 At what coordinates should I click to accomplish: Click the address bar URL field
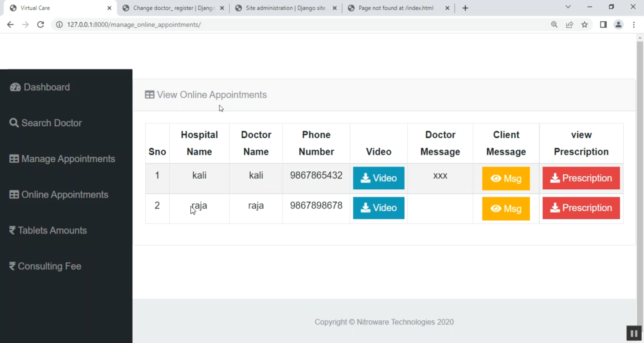click(x=301, y=25)
